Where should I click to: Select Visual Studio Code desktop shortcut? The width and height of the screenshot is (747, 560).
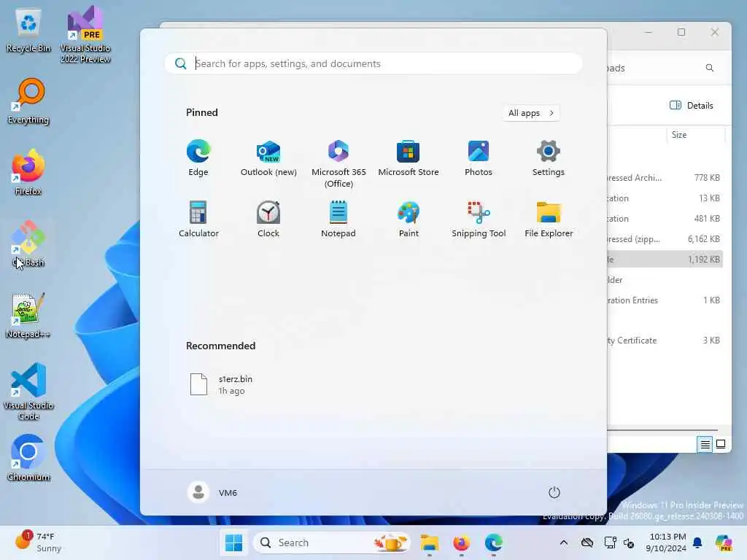pyautogui.click(x=28, y=392)
